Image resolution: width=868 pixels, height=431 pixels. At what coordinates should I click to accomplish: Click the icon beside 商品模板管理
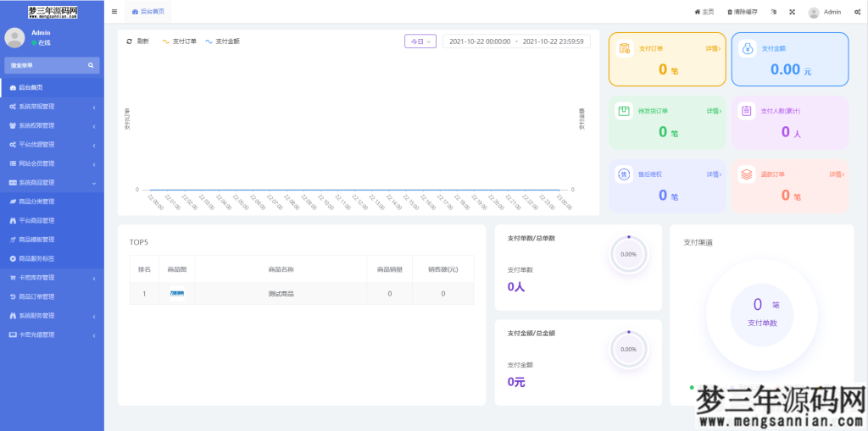(x=13, y=240)
